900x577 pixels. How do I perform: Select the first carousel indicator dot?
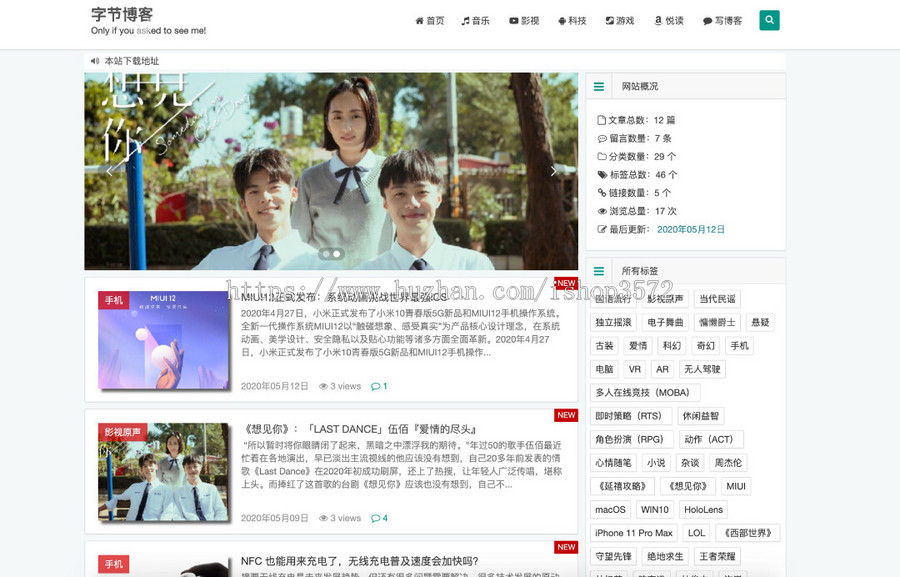click(x=326, y=254)
